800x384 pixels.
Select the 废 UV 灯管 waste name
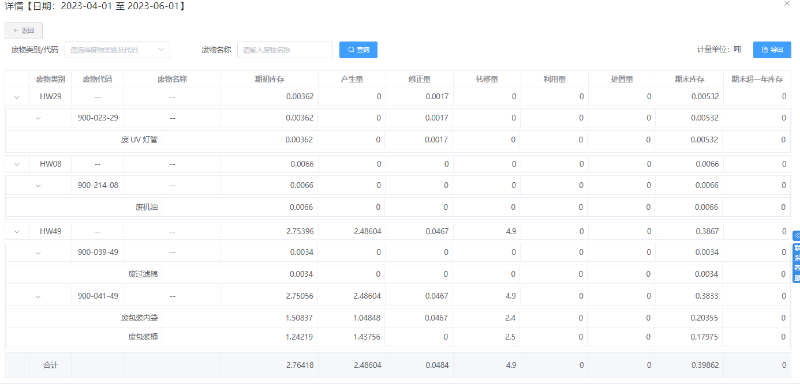pos(139,140)
